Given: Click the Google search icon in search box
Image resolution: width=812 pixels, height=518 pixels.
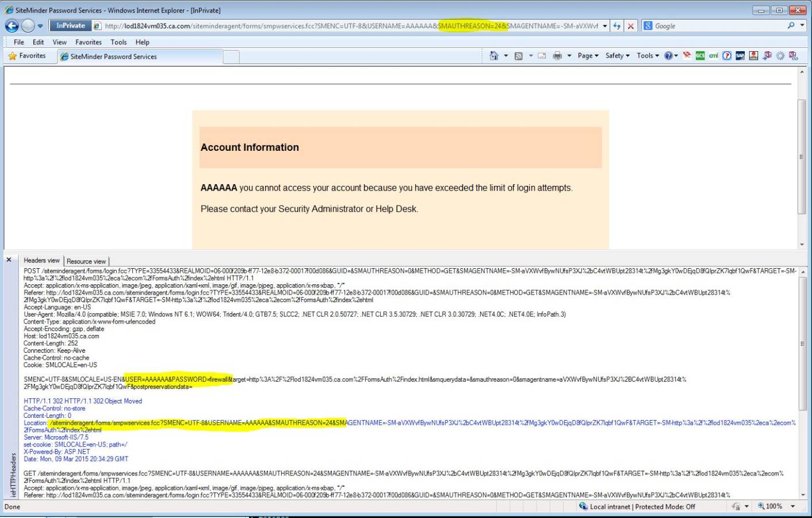Looking at the screenshot, I should (649, 25).
